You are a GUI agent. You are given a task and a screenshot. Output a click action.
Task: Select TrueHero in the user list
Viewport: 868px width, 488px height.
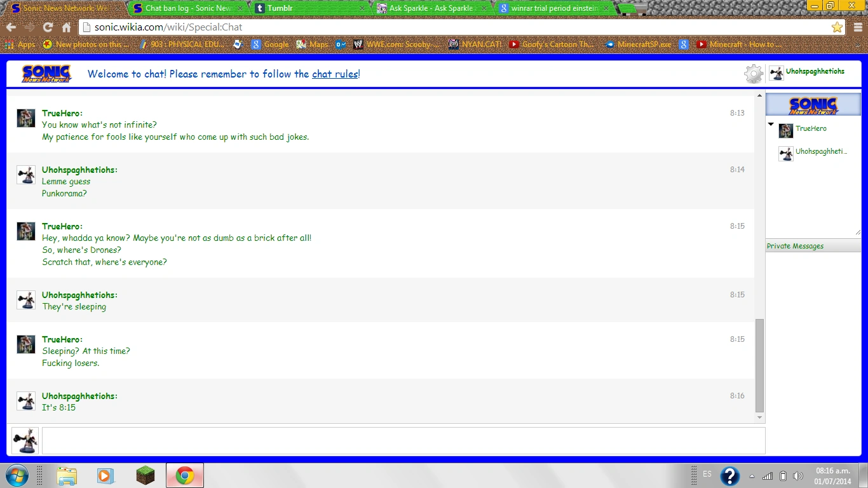point(811,128)
